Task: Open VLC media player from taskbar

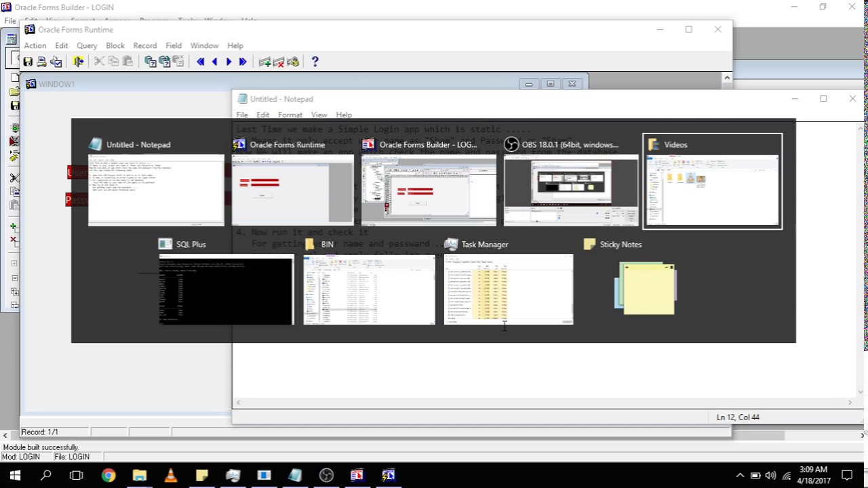Action: [x=170, y=475]
